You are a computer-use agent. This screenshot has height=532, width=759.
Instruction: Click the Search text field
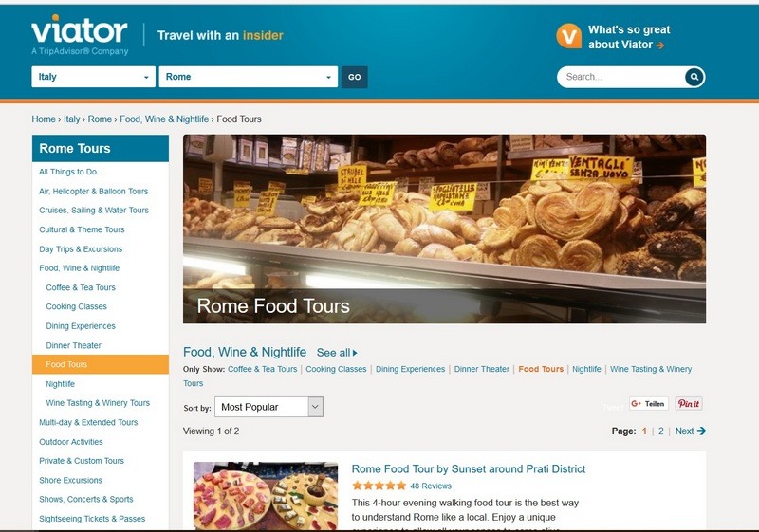[x=622, y=77]
